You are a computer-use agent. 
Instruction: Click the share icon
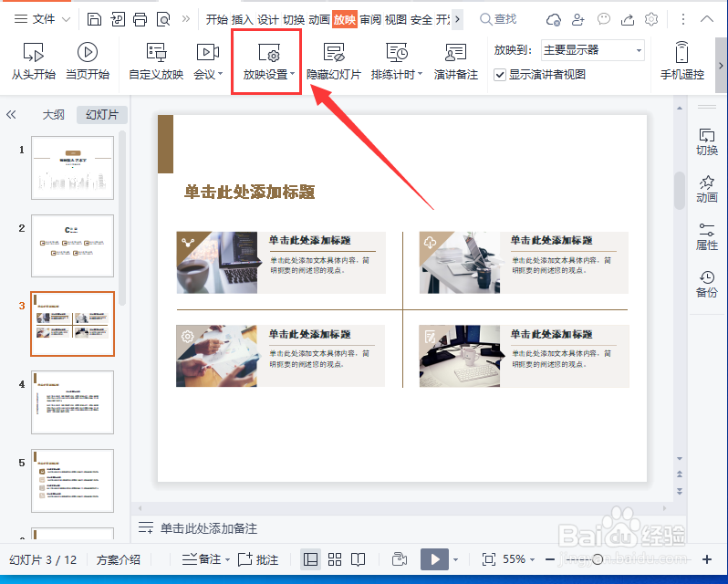(x=628, y=19)
